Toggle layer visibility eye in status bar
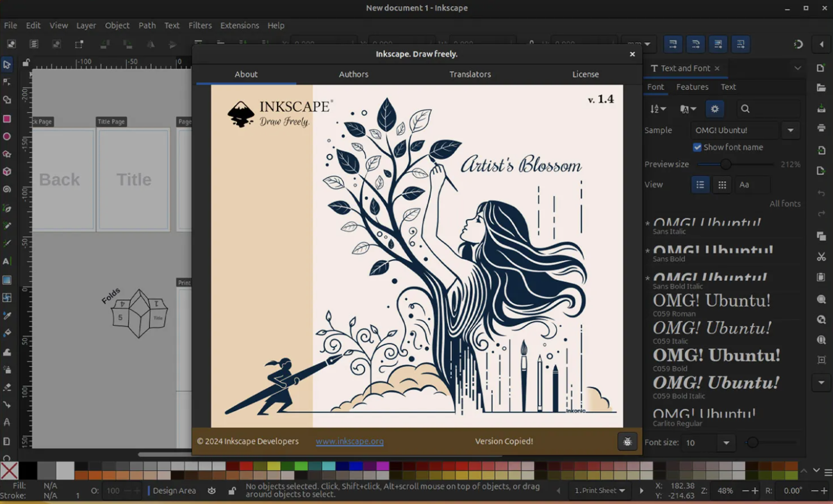Viewport: 833px width, 504px height. [x=212, y=491]
